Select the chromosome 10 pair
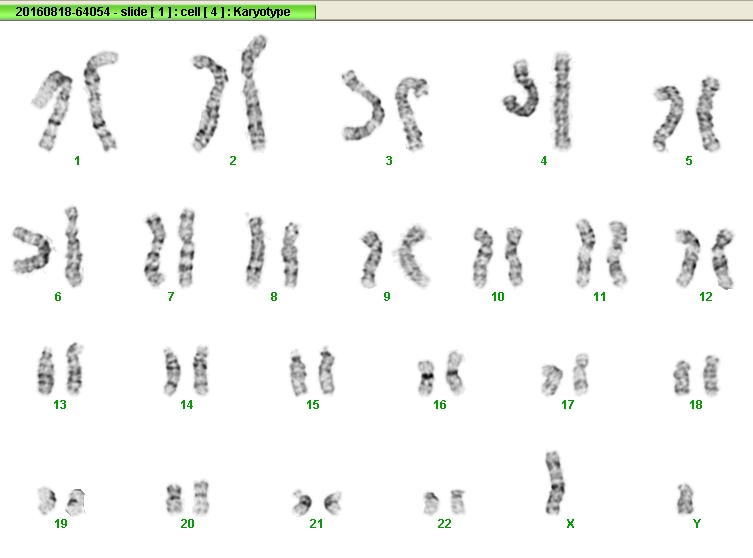Viewport: 753px width, 558px height. tap(498, 257)
